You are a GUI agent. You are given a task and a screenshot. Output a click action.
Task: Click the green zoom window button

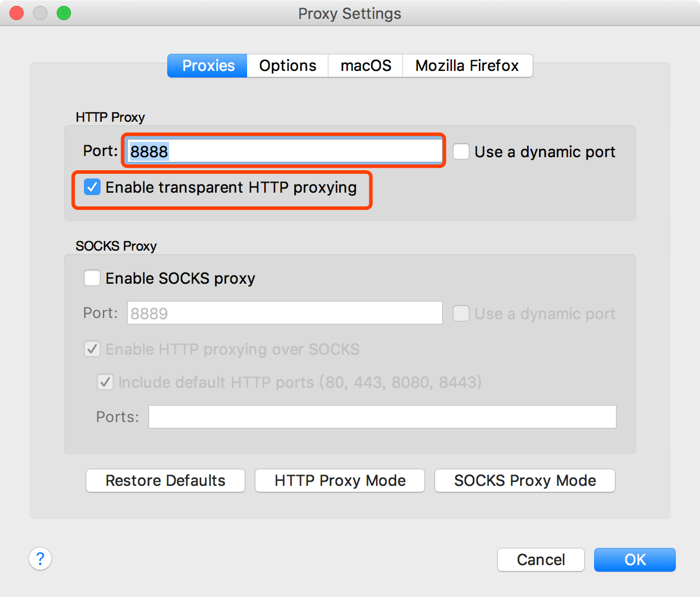(64, 13)
